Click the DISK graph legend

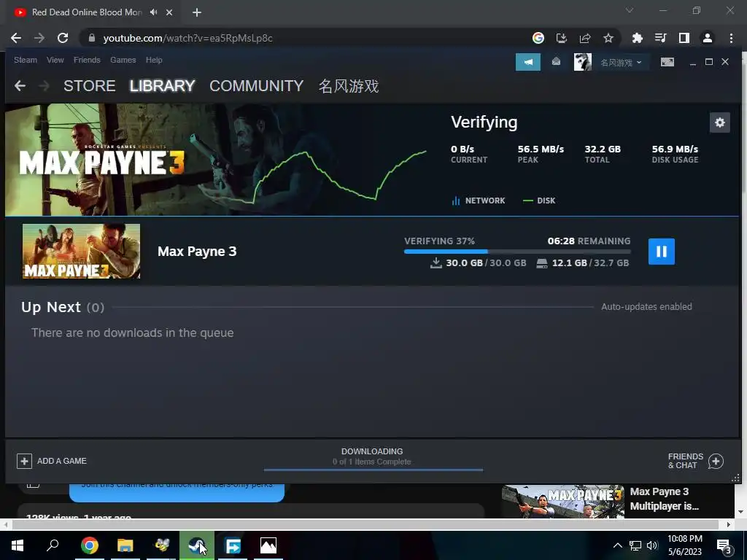pyautogui.click(x=539, y=201)
